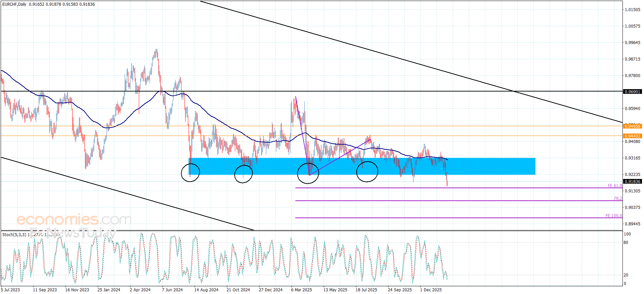Viewport: 644px width, 294px height.
Task: Click the 1 Dec 2025 date label
Action: point(431,290)
